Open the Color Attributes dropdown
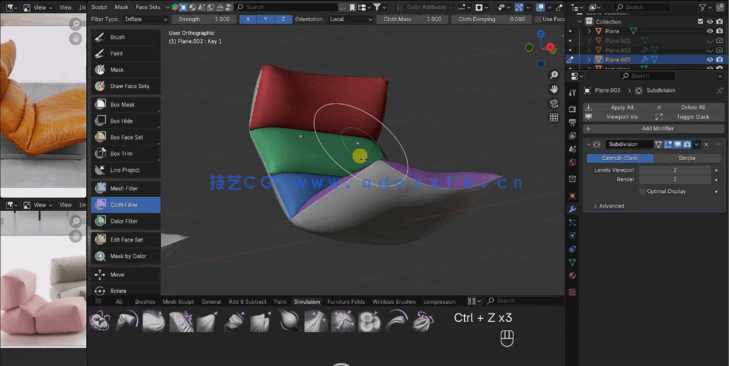The width and height of the screenshot is (730, 366). (424, 7)
